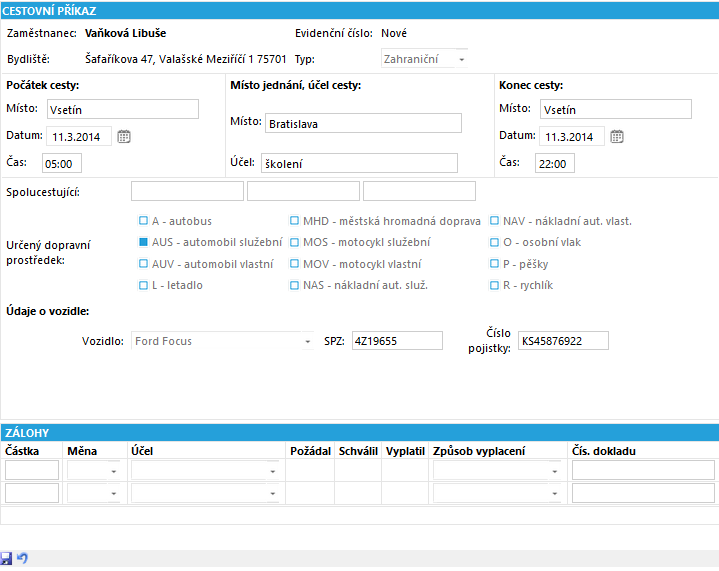The width and height of the screenshot is (719, 571).
Task: Expand the Typ Zahraniční dropdown
Action: [462, 60]
